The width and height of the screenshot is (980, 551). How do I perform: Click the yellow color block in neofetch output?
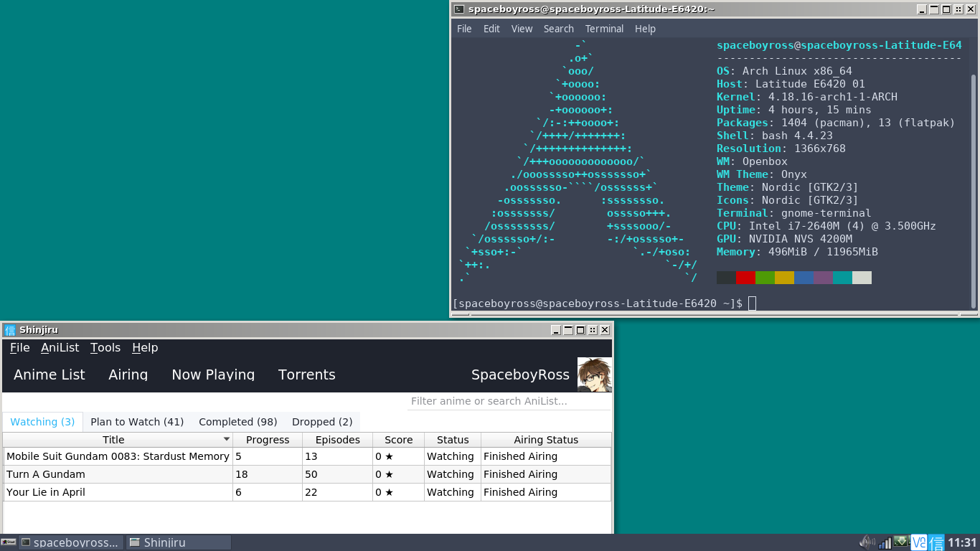[x=784, y=278]
